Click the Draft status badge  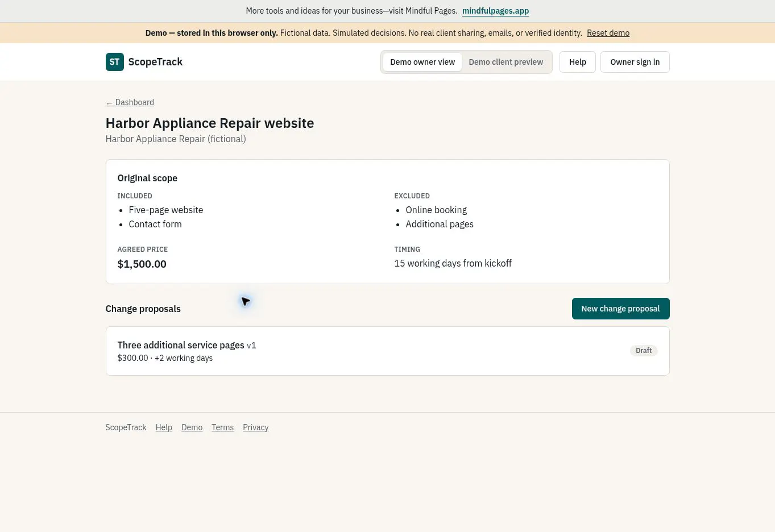644,351
